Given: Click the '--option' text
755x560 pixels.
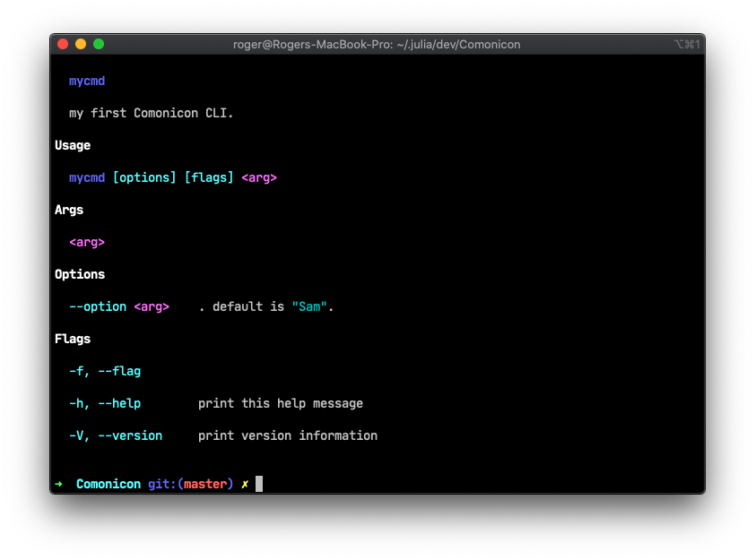Looking at the screenshot, I should tap(98, 306).
